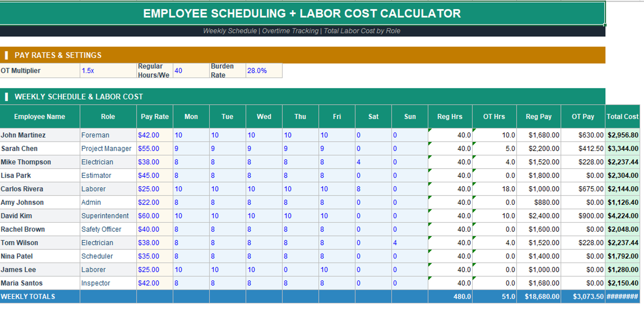Image resolution: width=644 pixels, height=309 pixels.
Task: Click the weekly total Reg Hrs 480.0
Action: tap(450, 297)
